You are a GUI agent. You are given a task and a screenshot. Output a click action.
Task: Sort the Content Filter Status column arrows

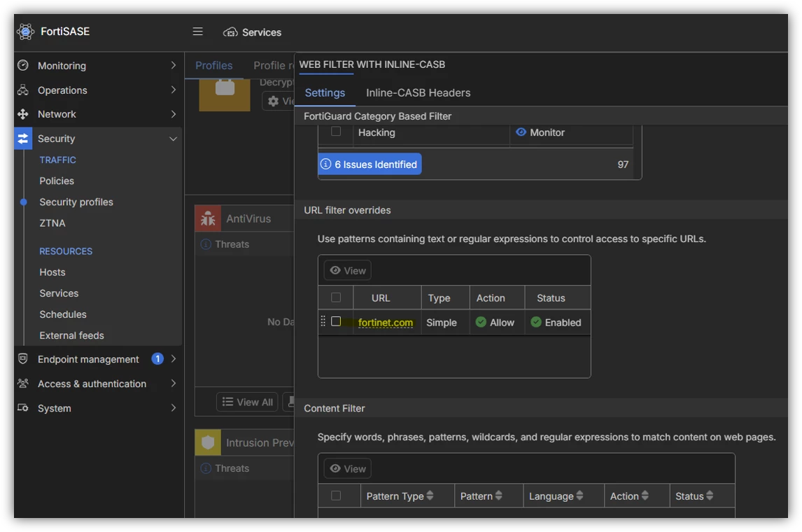710,496
